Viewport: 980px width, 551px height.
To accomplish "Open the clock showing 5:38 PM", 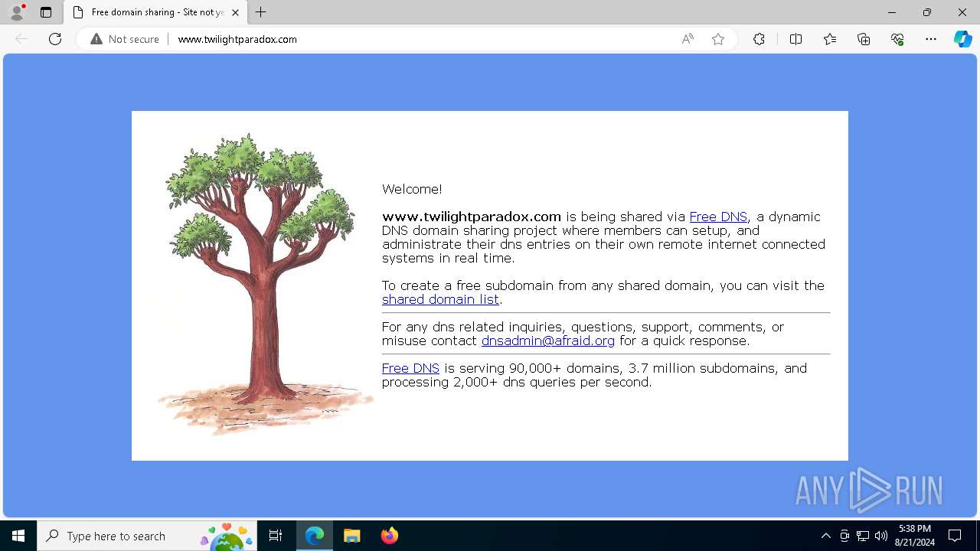I will pyautogui.click(x=915, y=536).
